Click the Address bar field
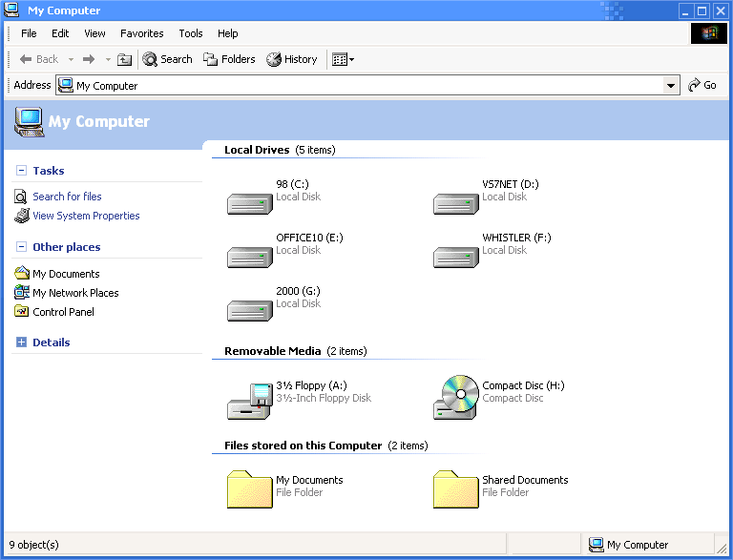733x560 pixels. coord(367,86)
